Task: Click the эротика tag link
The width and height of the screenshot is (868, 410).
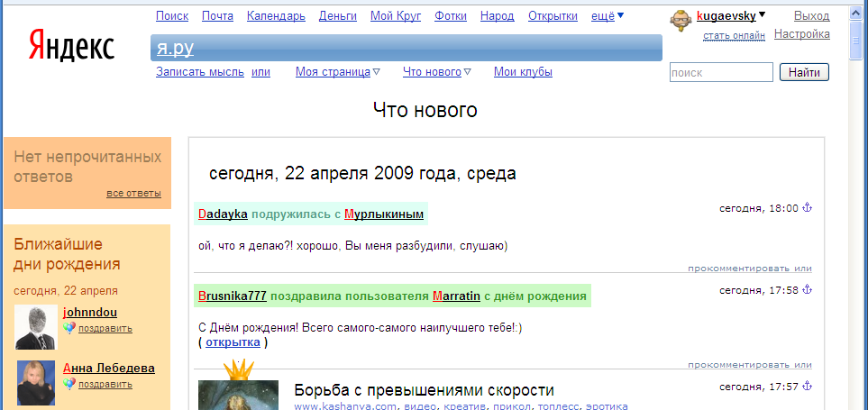Action: point(608,406)
